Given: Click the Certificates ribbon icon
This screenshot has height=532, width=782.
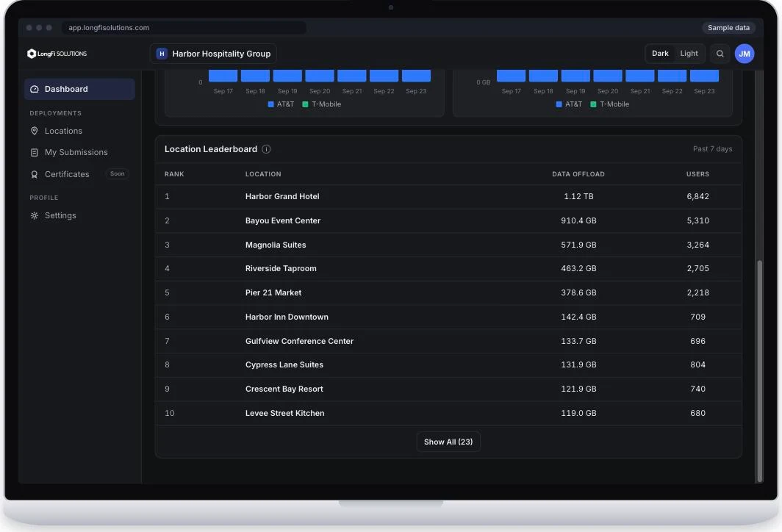Looking at the screenshot, I should coord(35,174).
